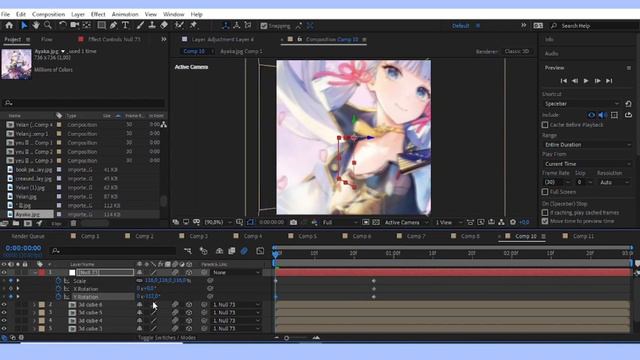
Task: Uncheck Move time to preview time
Action: [x=545, y=221]
